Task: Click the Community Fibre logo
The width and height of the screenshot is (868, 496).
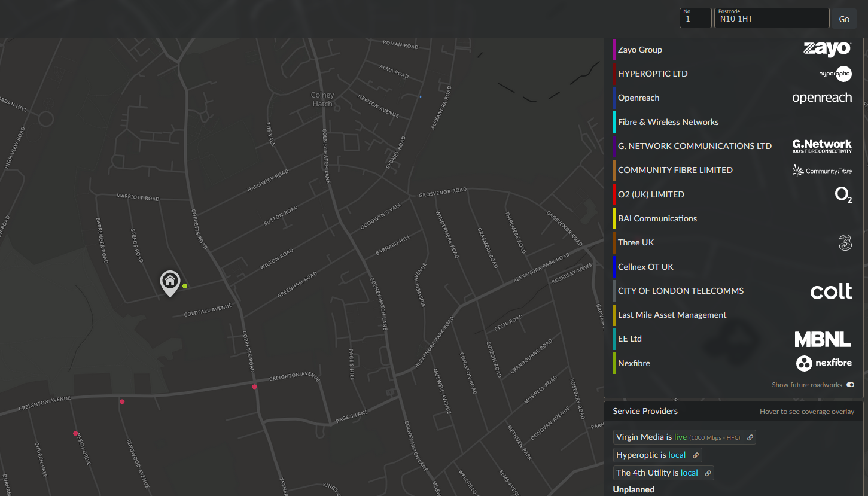Action: click(822, 171)
